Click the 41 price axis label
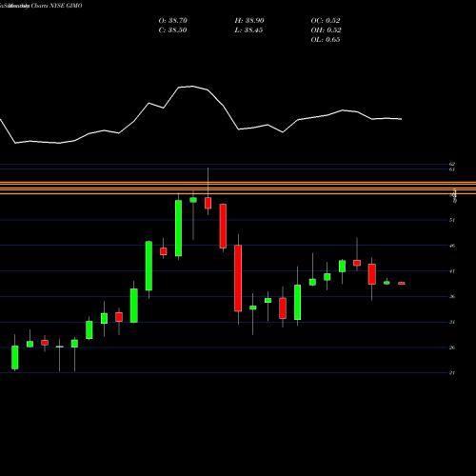Viewport: 476px width, 476px height. 452,271
